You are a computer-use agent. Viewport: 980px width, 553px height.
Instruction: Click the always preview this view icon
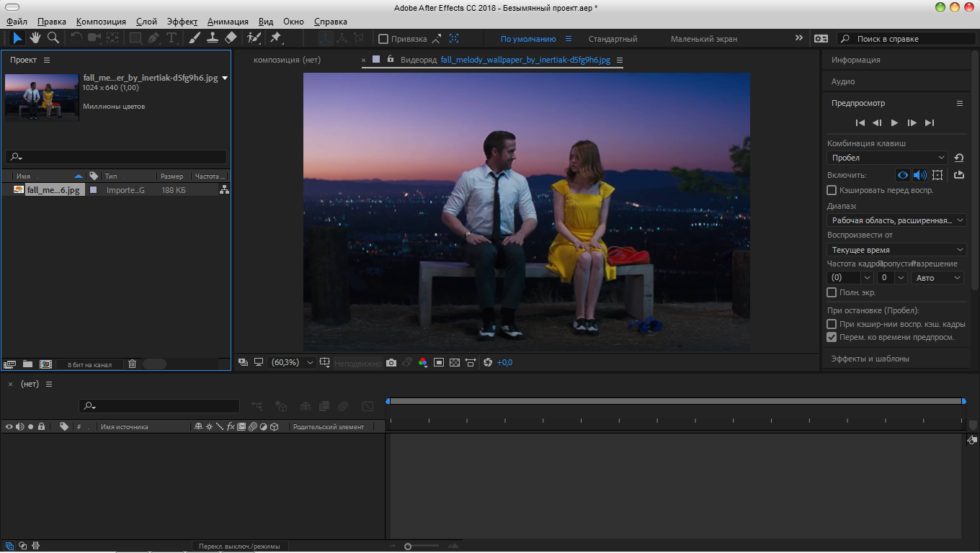[243, 362]
